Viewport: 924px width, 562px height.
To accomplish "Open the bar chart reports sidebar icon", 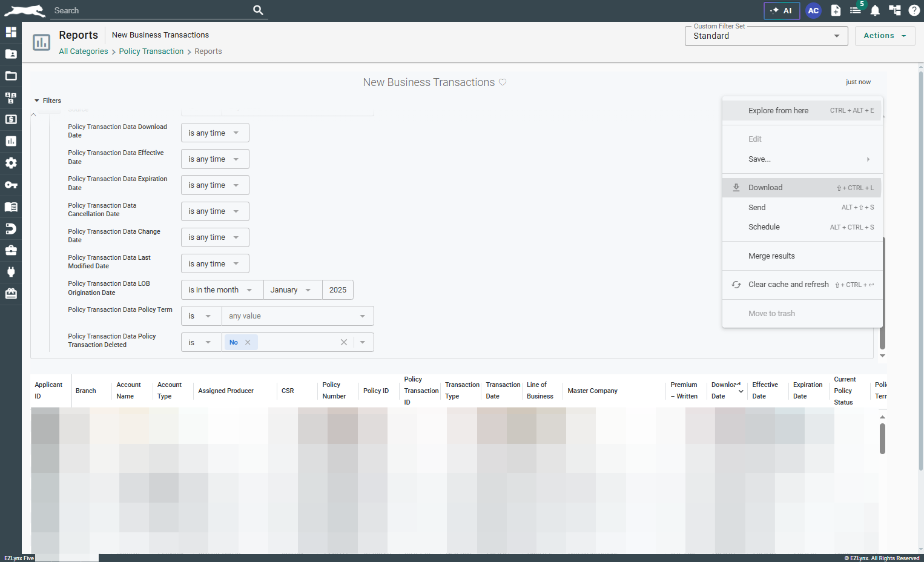I will [x=11, y=141].
